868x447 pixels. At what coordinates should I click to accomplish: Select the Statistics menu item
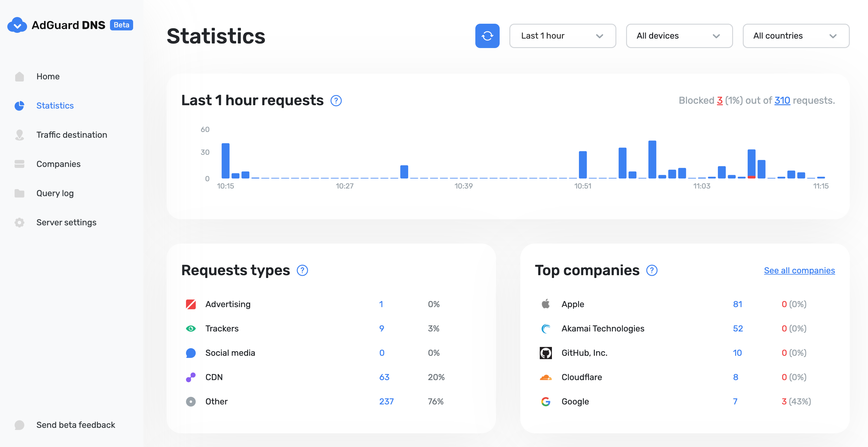(55, 105)
